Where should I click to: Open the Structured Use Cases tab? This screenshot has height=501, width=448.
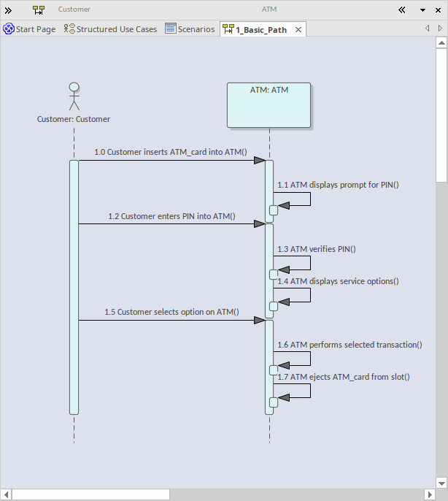[x=110, y=29]
